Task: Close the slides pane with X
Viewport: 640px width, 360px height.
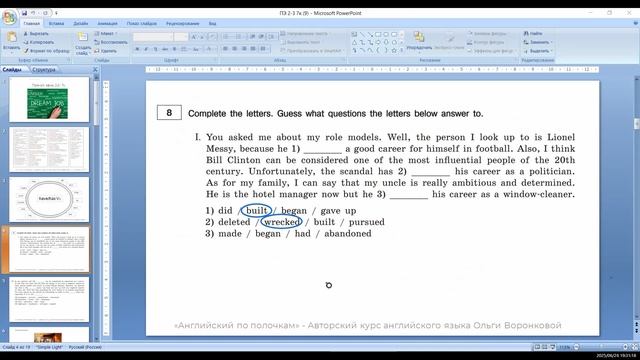Action: tap(95, 70)
